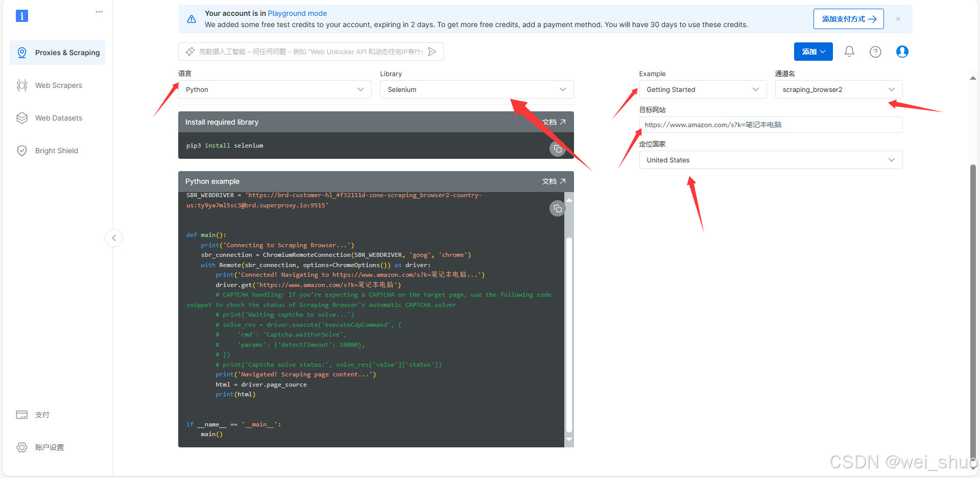This screenshot has height=478, width=980.
Task: Open the sidebar three-dot options menu
Action: 99,12
